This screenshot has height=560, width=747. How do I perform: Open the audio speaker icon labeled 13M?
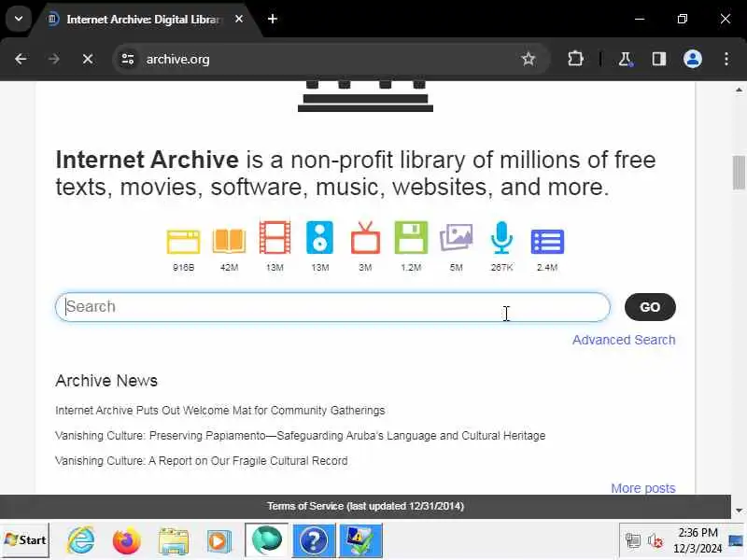click(x=319, y=238)
